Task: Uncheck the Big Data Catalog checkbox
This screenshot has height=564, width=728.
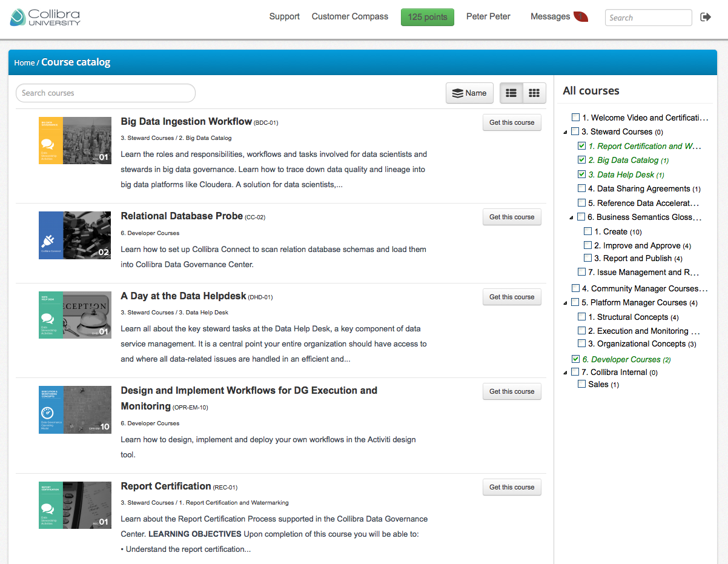Action: tap(581, 161)
